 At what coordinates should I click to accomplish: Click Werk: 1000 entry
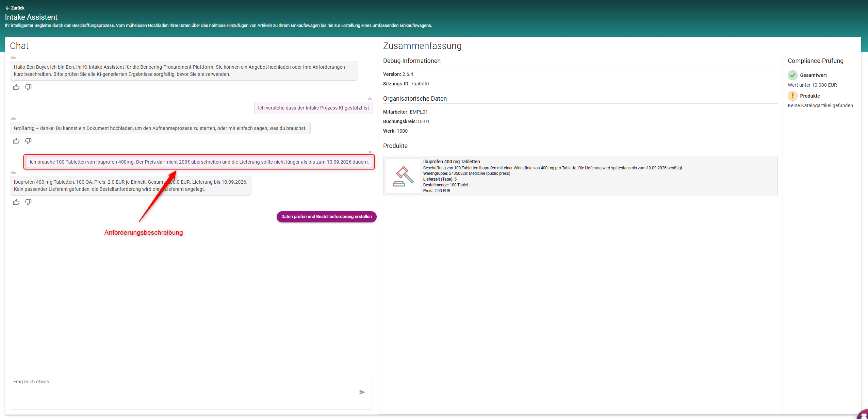pos(395,131)
